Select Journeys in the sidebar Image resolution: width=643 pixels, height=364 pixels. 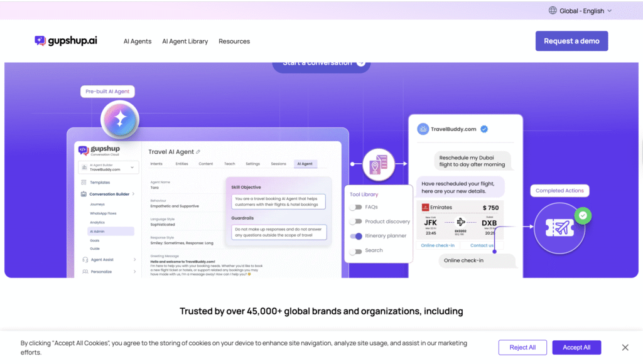(x=97, y=204)
